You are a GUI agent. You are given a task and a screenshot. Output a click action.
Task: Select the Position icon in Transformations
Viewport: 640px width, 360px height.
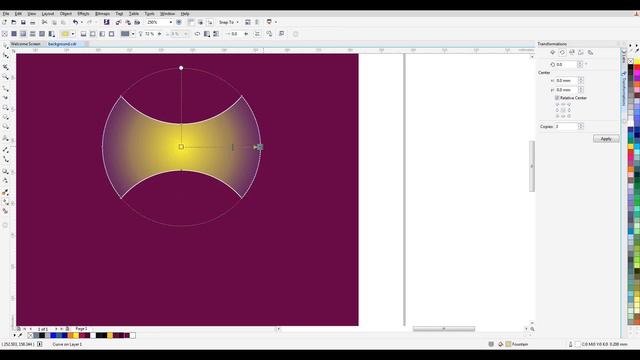pyautogui.click(x=553, y=52)
